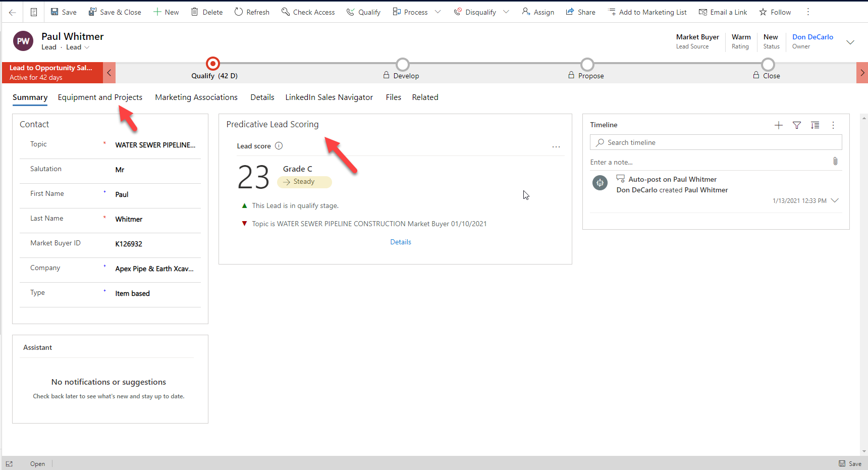868x470 pixels.
Task: Collapse the business process flow panel
Action: point(109,73)
